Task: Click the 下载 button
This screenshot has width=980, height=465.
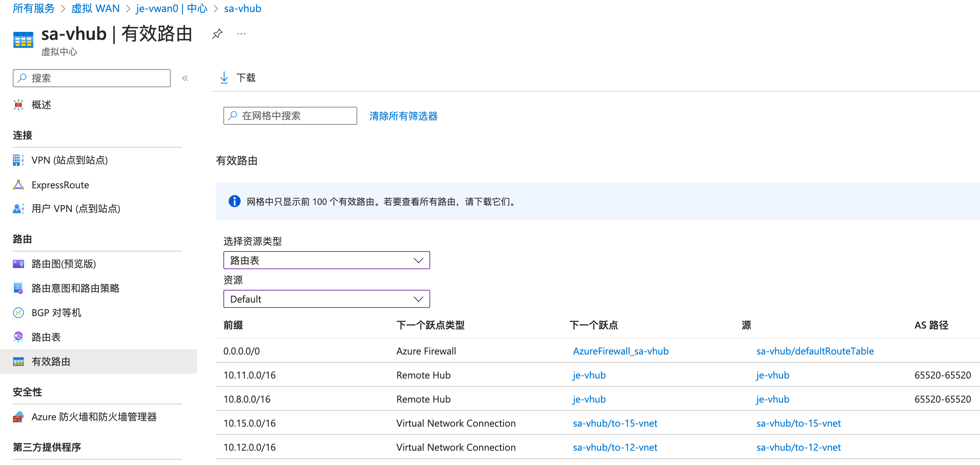Action: pyautogui.click(x=238, y=78)
